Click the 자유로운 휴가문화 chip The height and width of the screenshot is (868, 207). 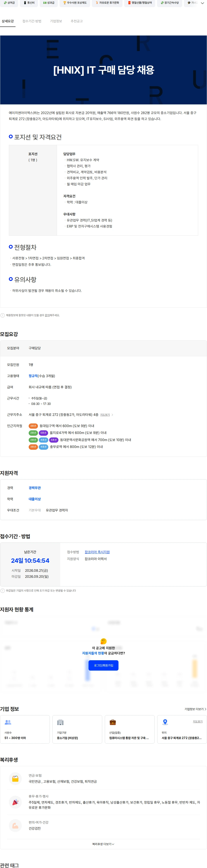coord(107,3)
